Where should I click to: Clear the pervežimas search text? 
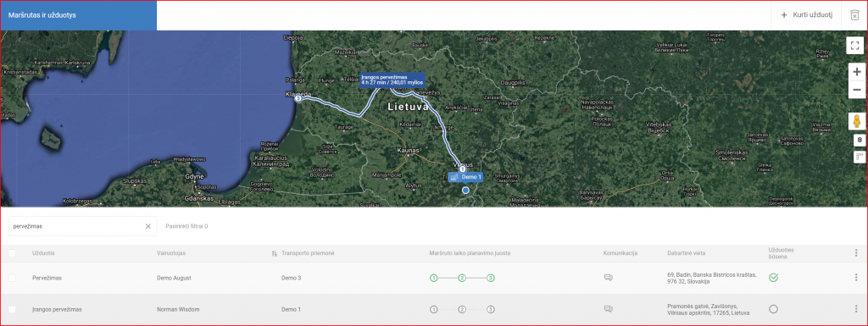click(147, 226)
